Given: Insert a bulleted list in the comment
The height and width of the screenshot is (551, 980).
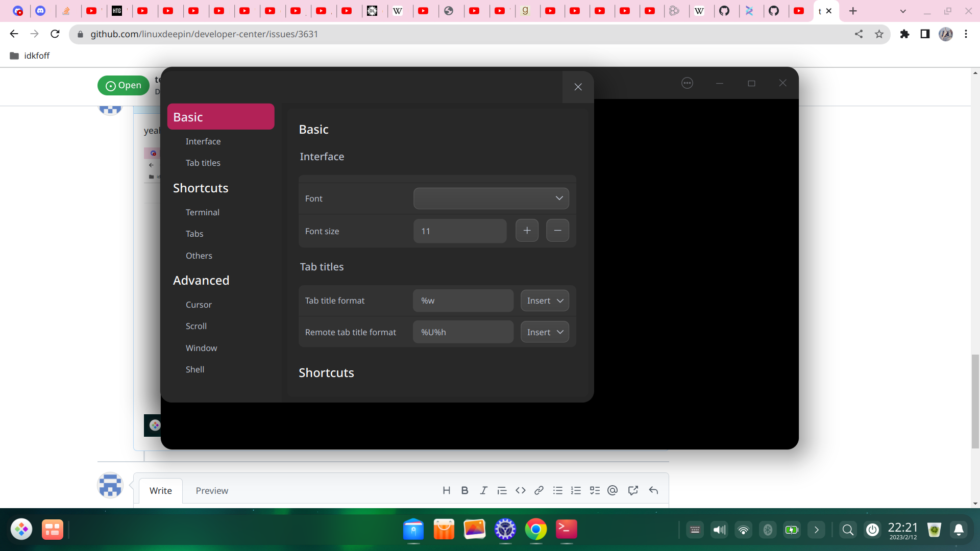Looking at the screenshot, I should (557, 490).
